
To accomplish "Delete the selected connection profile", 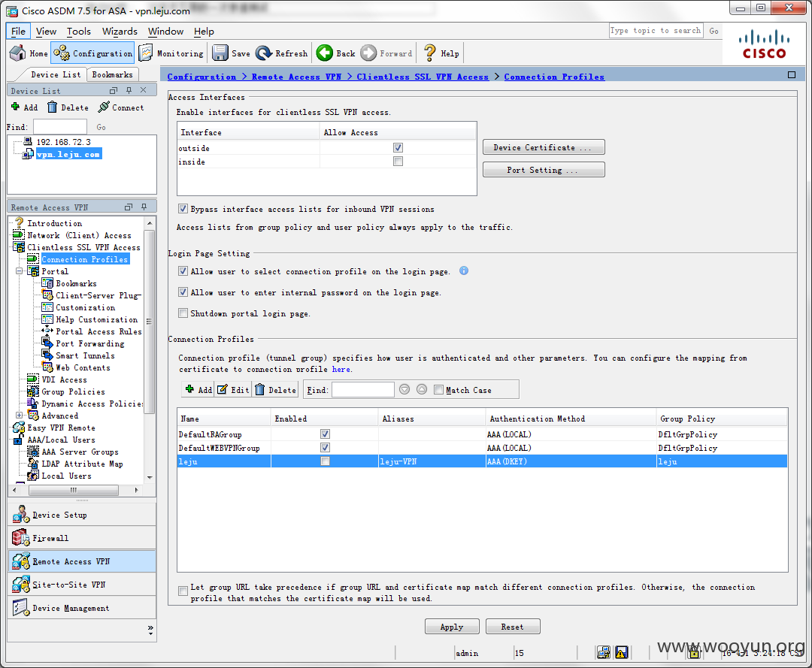I will (x=275, y=390).
